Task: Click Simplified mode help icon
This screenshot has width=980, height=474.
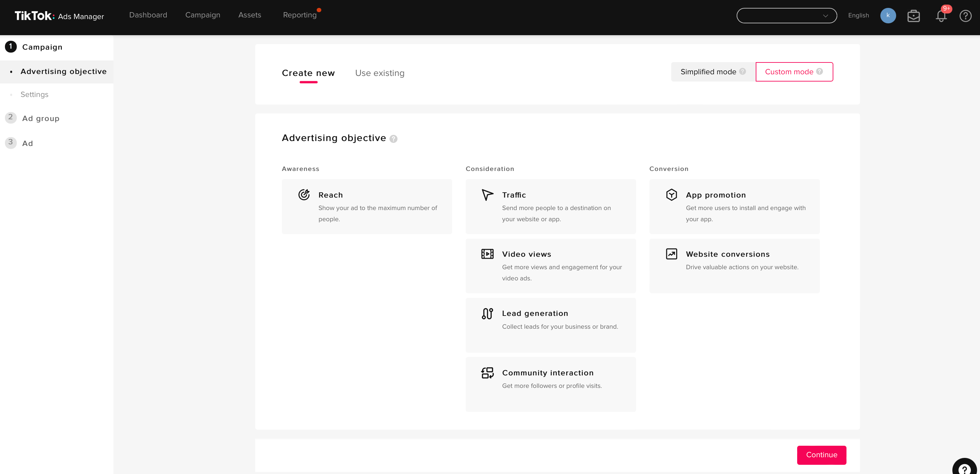Action: (x=742, y=71)
